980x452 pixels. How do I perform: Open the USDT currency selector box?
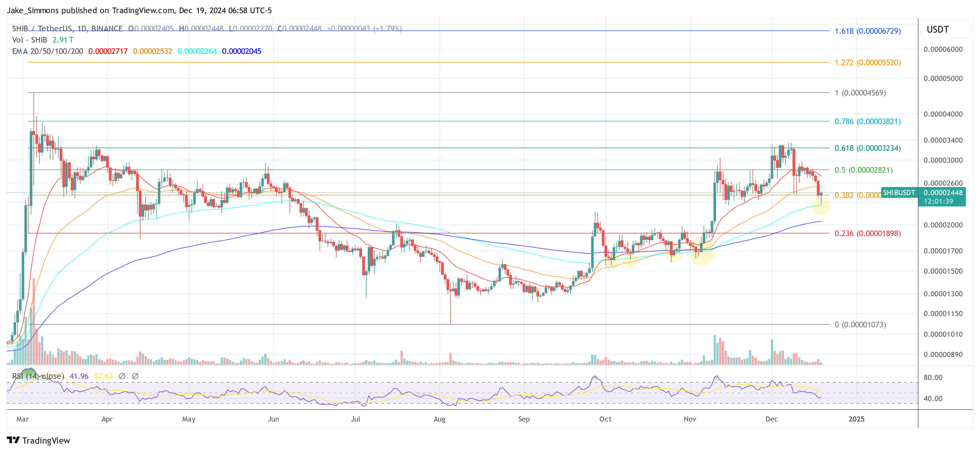945,30
